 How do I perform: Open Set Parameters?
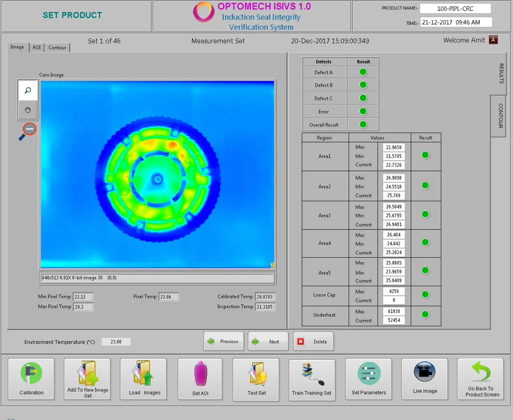tap(368, 379)
